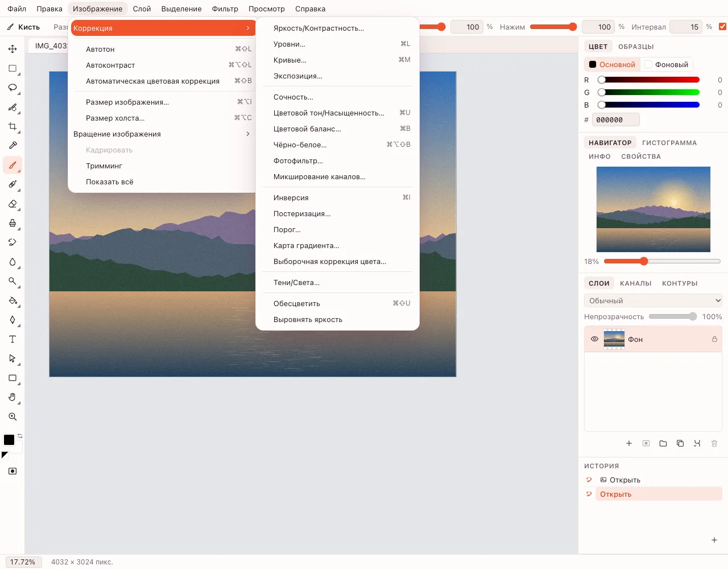Image resolution: width=728 pixels, height=569 pixels.
Task: Select the Pen tool
Action: tap(13, 320)
